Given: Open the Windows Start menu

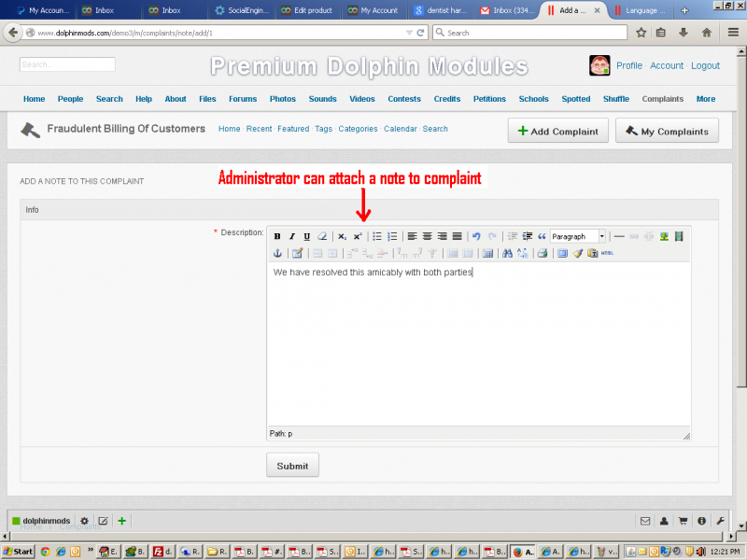Looking at the screenshot, I should (18, 552).
